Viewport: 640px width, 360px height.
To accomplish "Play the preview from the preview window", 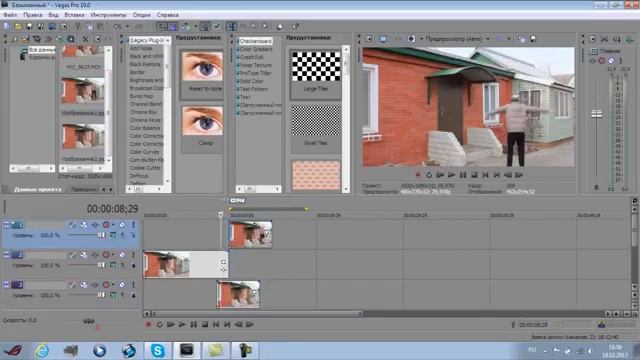I will coord(451,175).
